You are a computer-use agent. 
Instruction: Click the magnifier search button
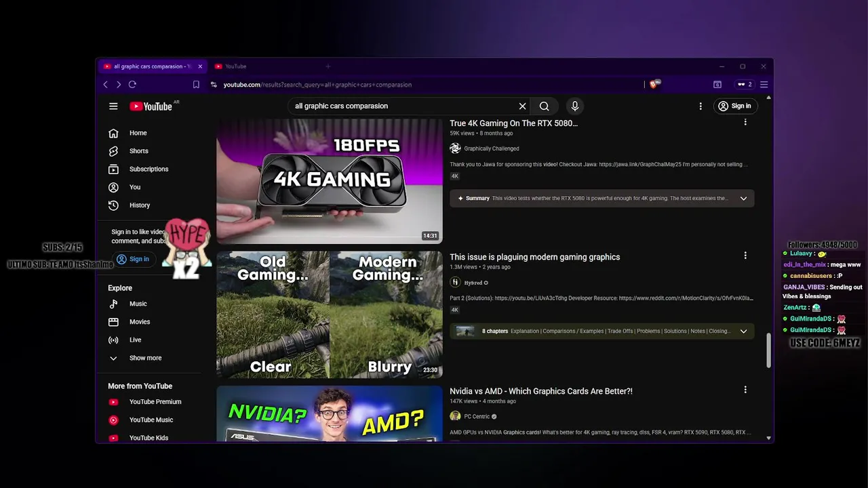[544, 106]
